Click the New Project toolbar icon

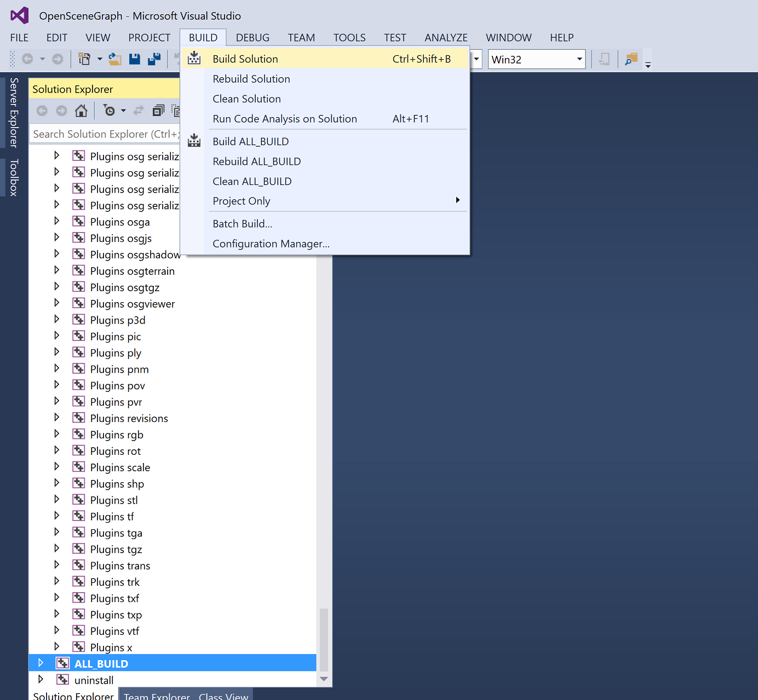pos(84,59)
